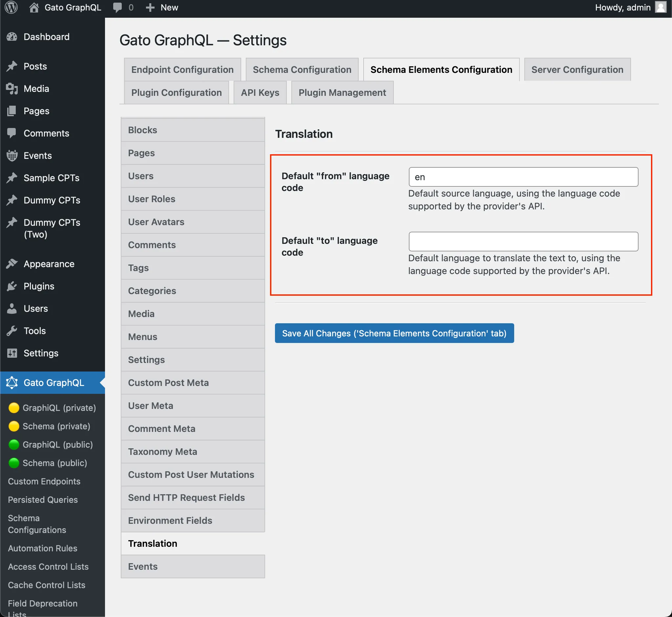The width and height of the screenshot is (672, 617).
Task: Click green dot beside GraphiQL (public)
Action: 14,444
